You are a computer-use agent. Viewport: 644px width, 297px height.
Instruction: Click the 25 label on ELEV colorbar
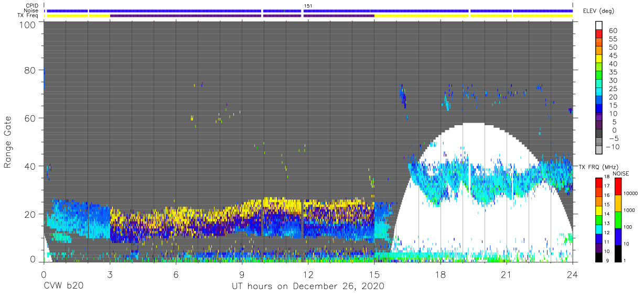pyautogui.click(x=613, y=89)
